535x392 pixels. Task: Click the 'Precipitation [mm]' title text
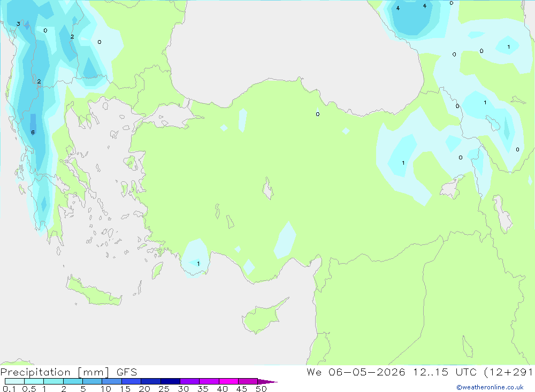55,372
